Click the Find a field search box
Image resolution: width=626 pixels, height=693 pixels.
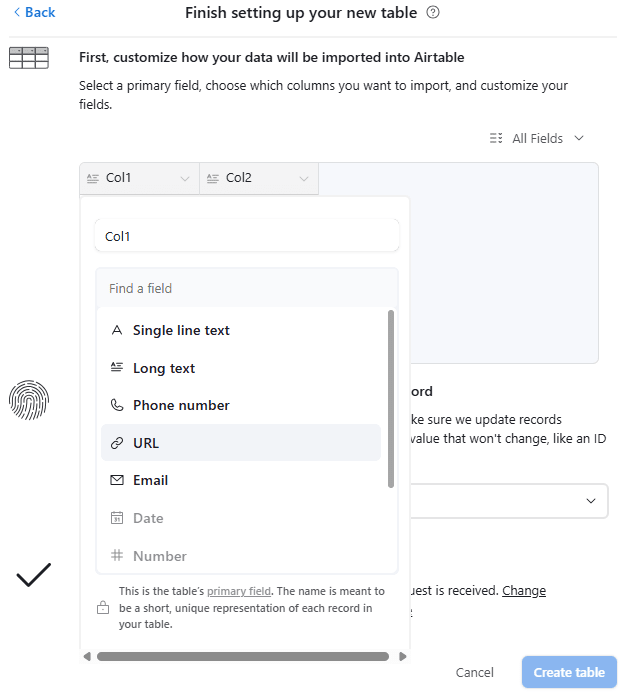click(246, 288)
